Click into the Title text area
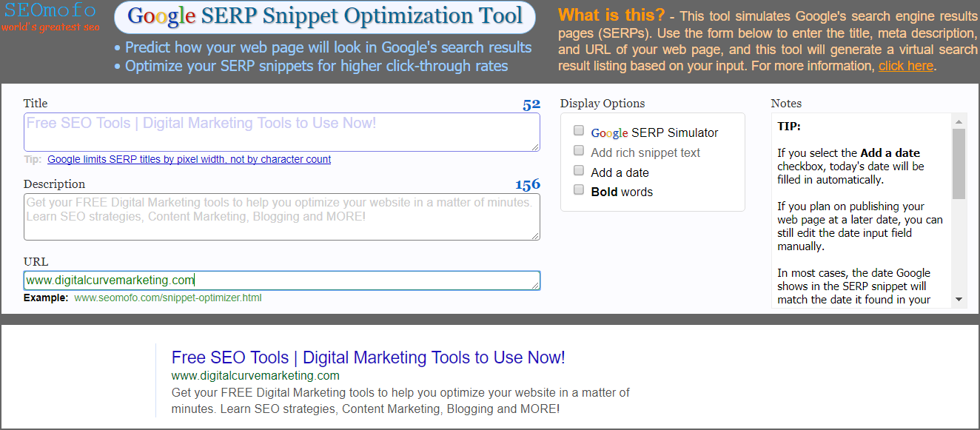980x430 pixels. pos(282,132)
